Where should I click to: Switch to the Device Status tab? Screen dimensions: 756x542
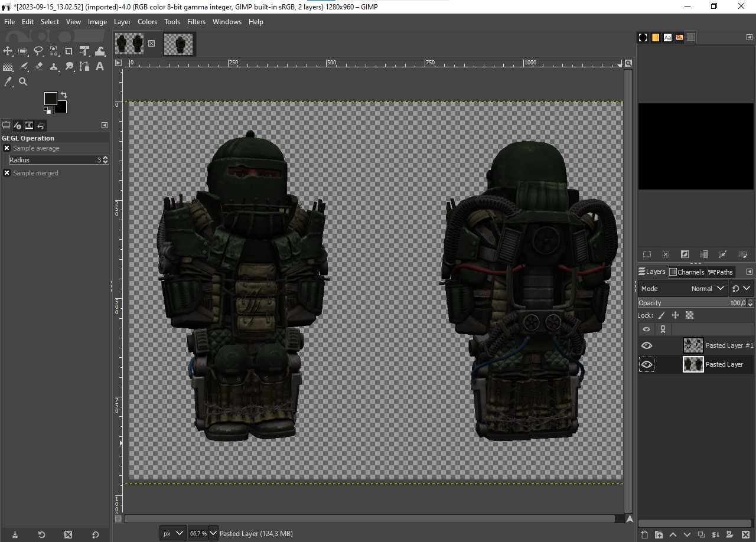coord(17,125)
